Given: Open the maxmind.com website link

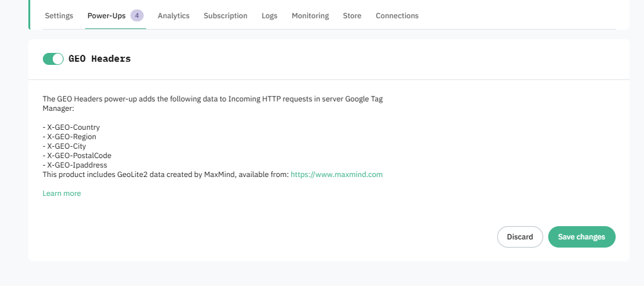Looking at the screenshot, I should [x=336, y=174].
